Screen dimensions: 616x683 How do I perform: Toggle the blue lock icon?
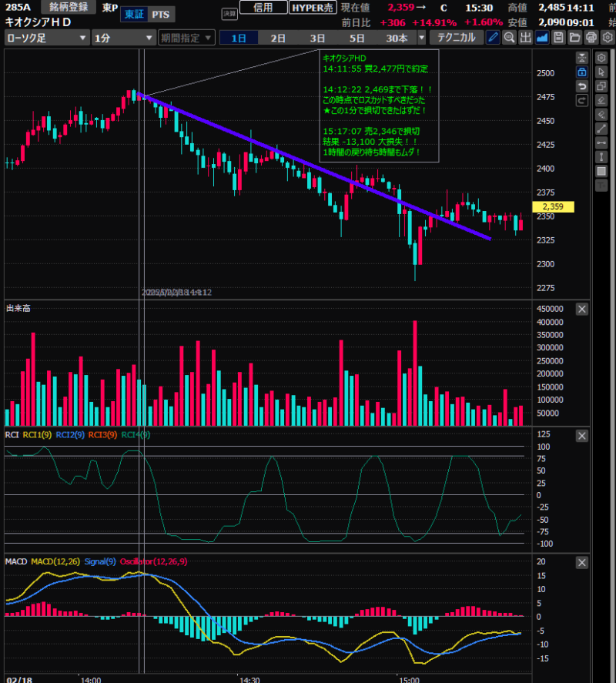[582, 72]
